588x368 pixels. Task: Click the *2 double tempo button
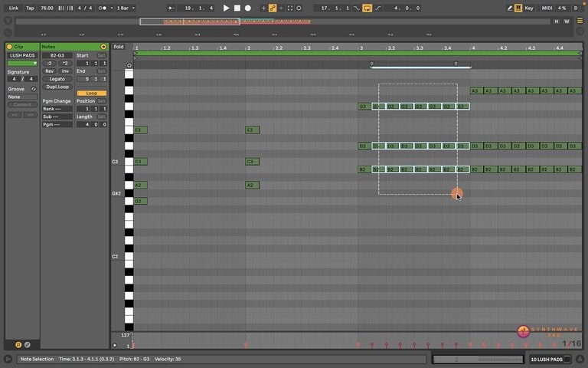65,63
